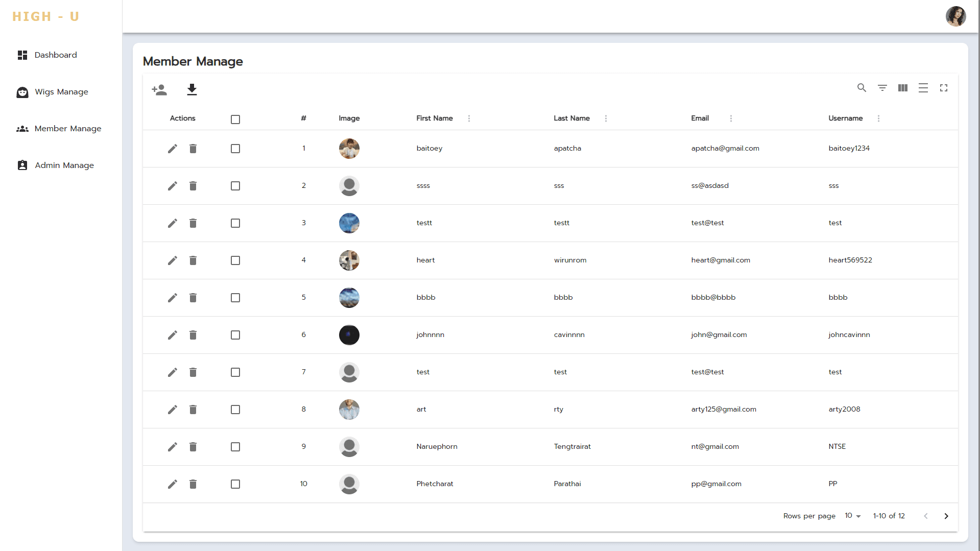
Task: Open Username column actions menu
Action: pyautogui.click(x=878, y=118)
